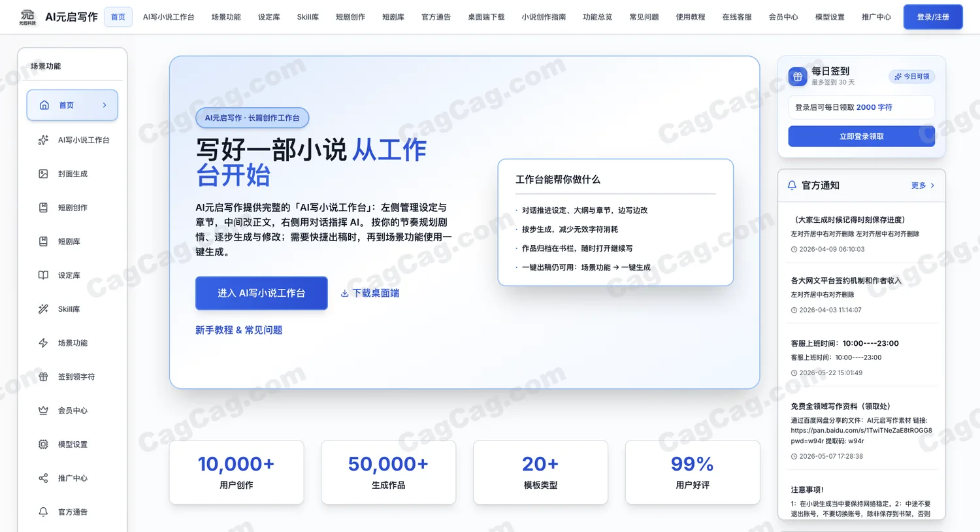Click the 今日可领 badge

(911, 76)
